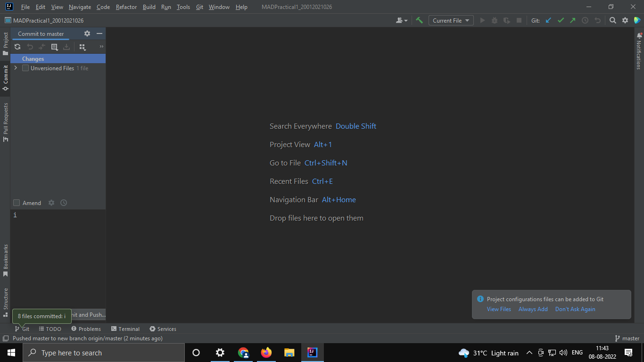644x362 pixels.
Task: Switch to the Terminal tab
Action: pos(125,329)
